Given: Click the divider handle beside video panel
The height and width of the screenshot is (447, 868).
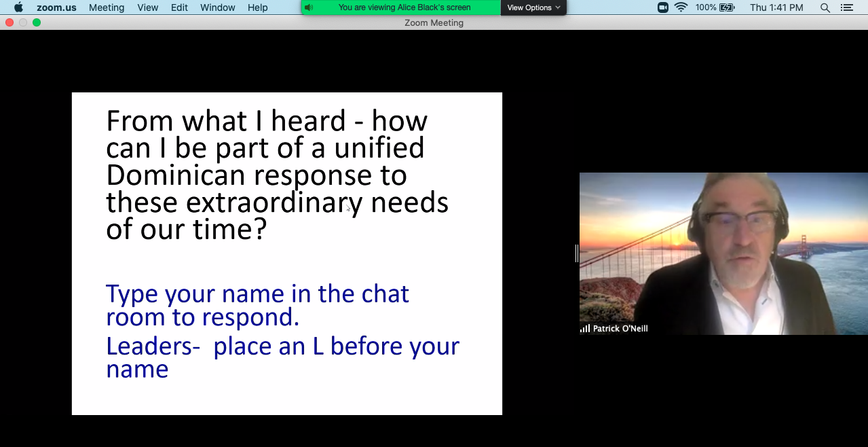Looking at the screenshot, I should (577, 253).
